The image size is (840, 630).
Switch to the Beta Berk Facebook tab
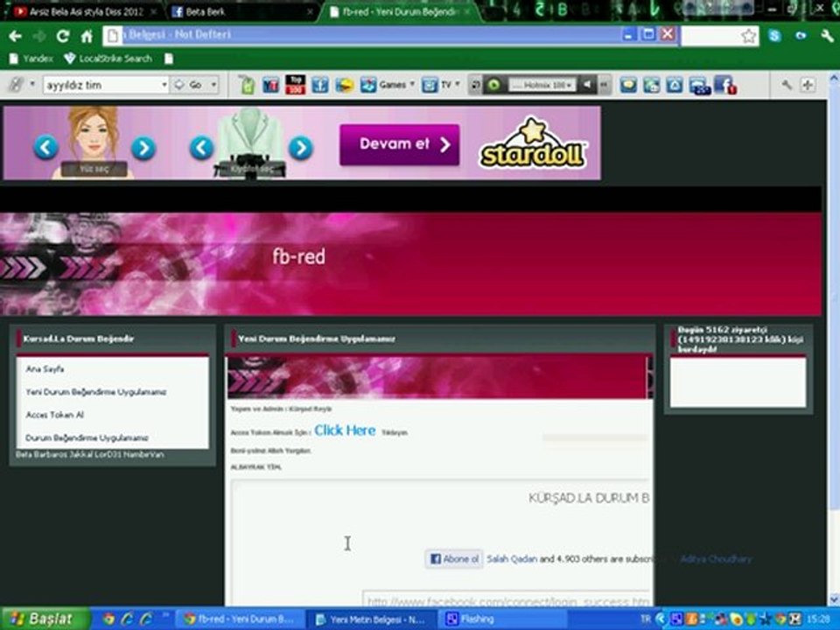(x=241, y=11)
